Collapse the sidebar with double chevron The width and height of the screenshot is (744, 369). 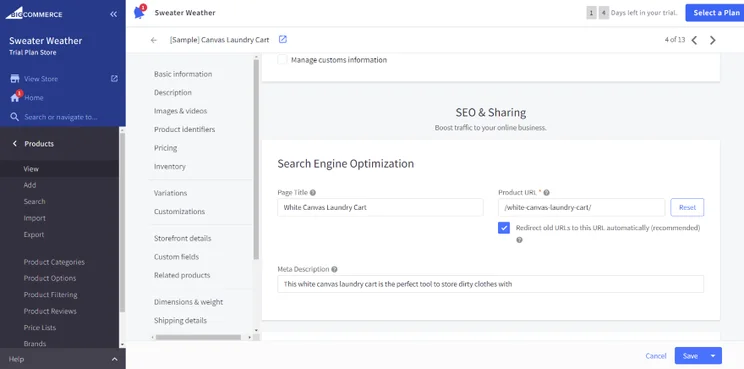(x=113, y=14)
